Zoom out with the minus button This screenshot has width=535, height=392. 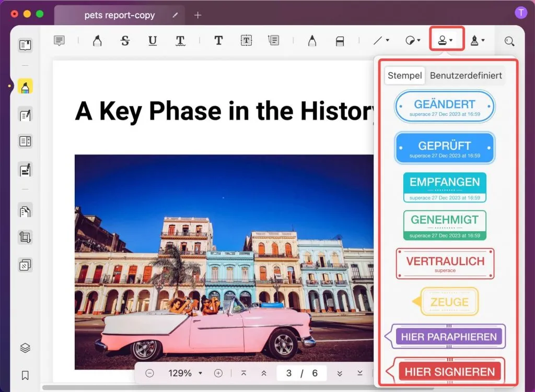click(149, 373)
